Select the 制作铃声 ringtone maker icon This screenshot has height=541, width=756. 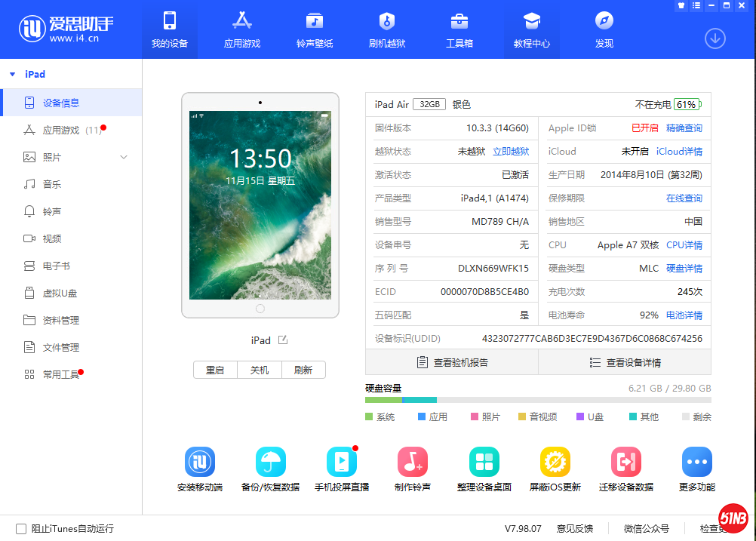click(413, 460)
